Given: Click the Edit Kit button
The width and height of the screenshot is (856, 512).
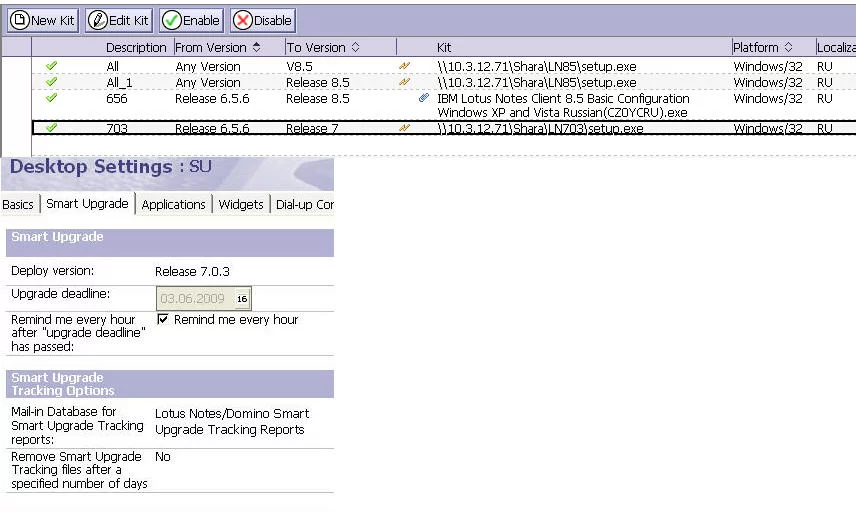Looking at the screenshot, I should [118, 20].
